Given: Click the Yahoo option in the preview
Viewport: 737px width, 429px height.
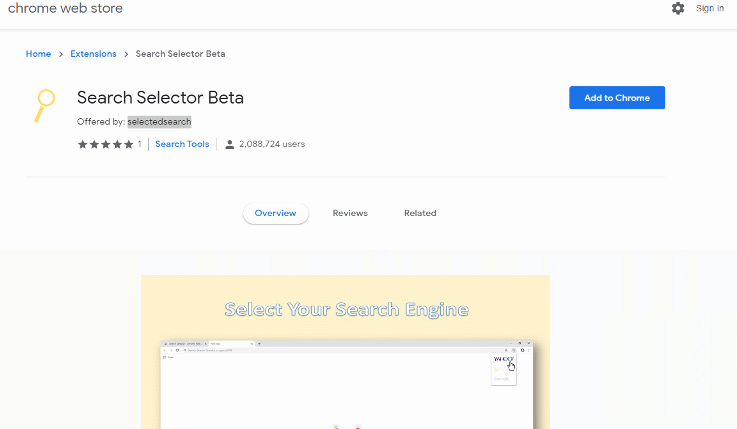Looking at the screenshot, I should pyautogui.click(x=501, y=360).
